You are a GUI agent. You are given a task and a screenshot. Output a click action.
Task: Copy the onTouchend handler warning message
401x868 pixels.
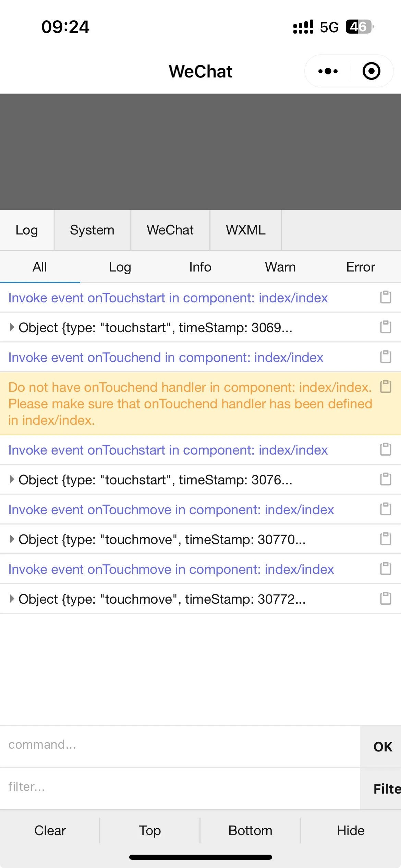386,387
